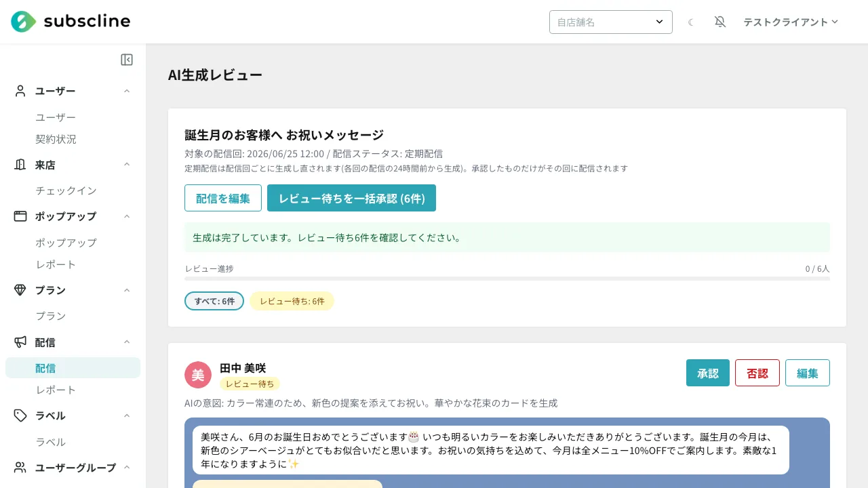The image size is (868, 488).
Task: Approve 田中 美咲 message with 承認
Action: pyautogui.click(x=708, y=373)
